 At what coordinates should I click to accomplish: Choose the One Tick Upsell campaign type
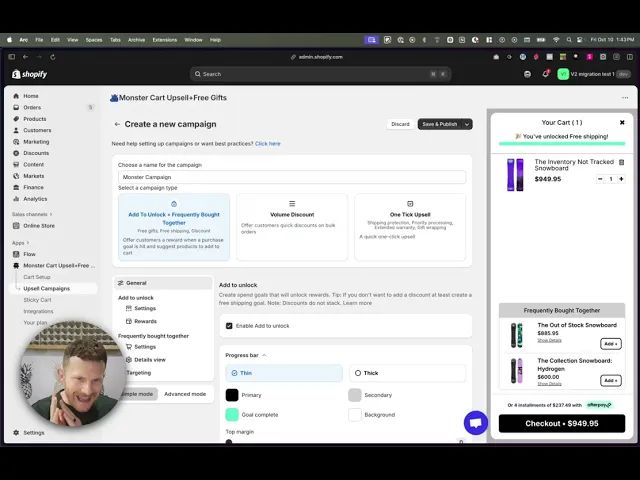point(410,227)
